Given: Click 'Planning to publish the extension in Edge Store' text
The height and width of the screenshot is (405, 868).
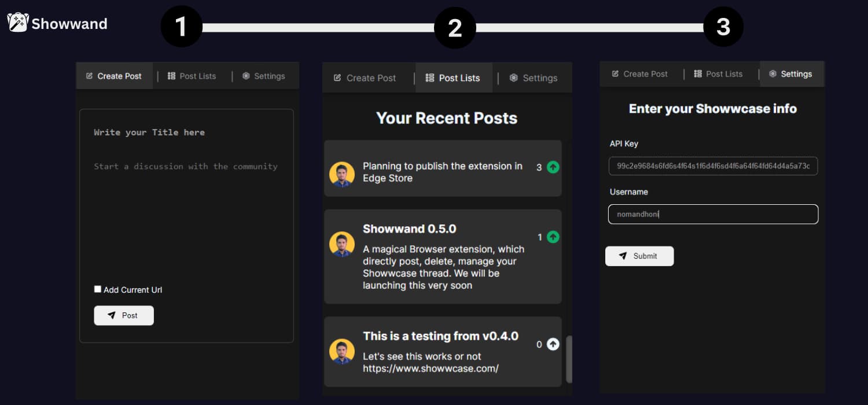Looking at the screenshot, I should tap(443, 172).
